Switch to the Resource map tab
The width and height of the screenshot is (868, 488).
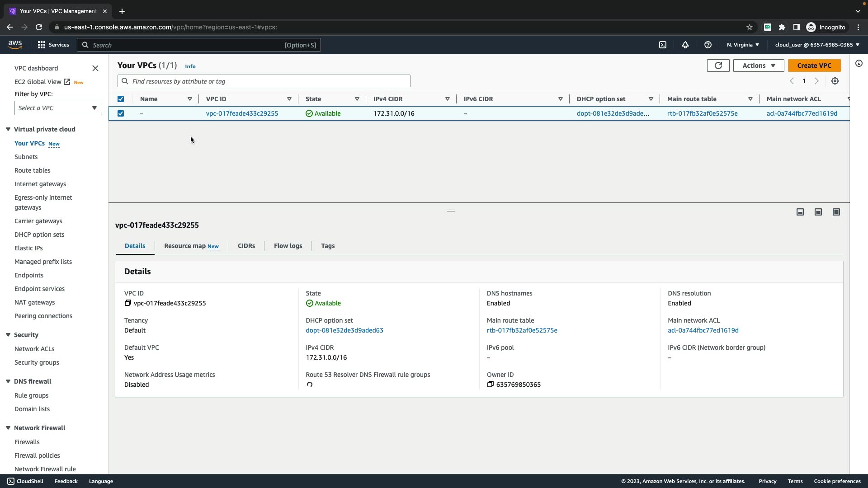tap(191, 246)
